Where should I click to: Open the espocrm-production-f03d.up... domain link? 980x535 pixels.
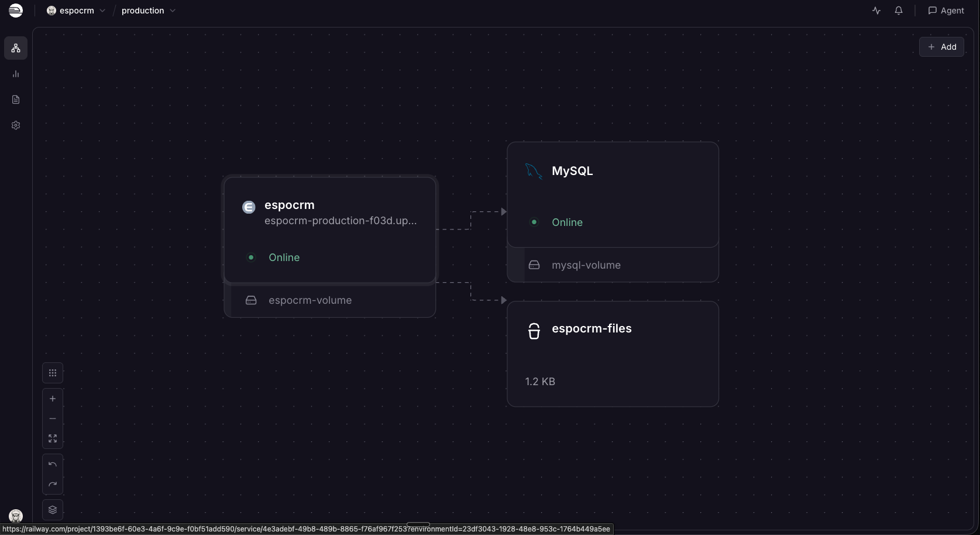[341, 221]
